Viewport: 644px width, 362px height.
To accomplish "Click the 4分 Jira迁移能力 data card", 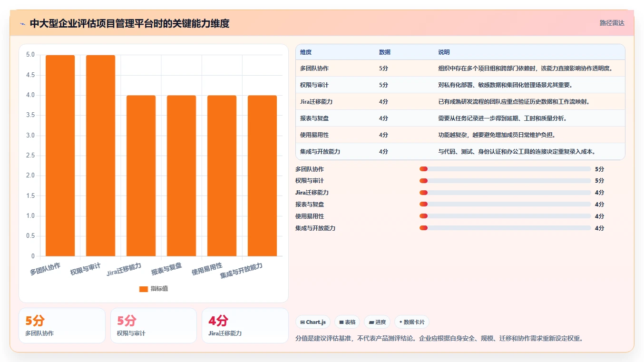I will pos(245,325).
